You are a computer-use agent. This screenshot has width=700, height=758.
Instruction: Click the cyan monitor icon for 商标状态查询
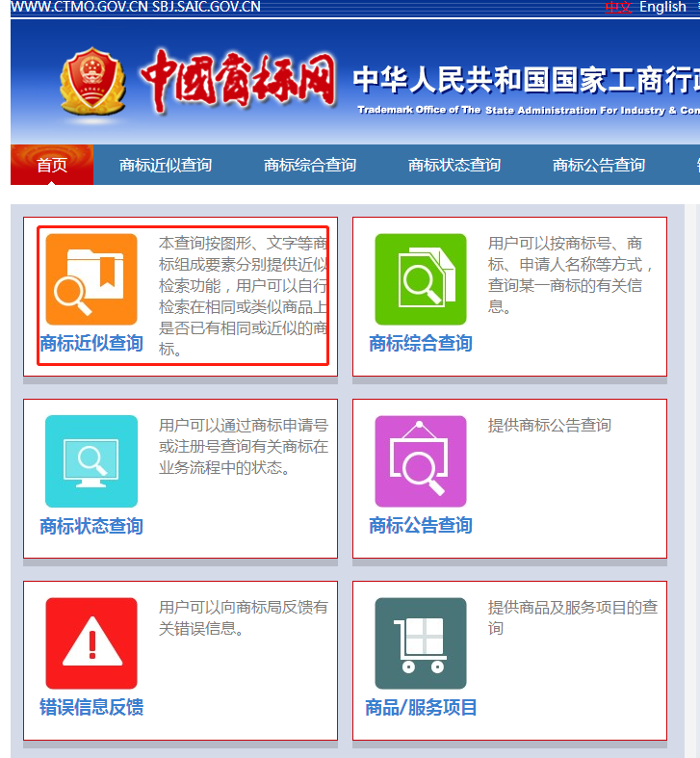(x=91, y=461)
